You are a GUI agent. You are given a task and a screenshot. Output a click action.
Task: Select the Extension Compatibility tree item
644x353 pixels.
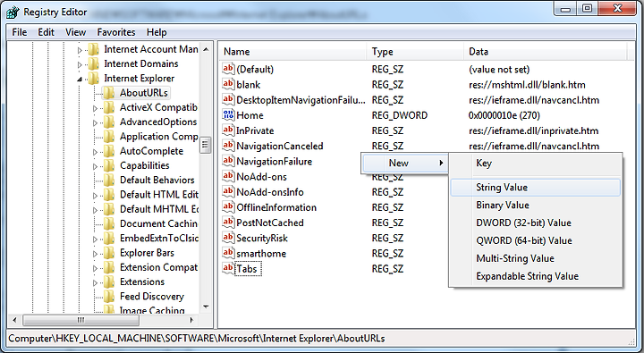tap(158, 267)
